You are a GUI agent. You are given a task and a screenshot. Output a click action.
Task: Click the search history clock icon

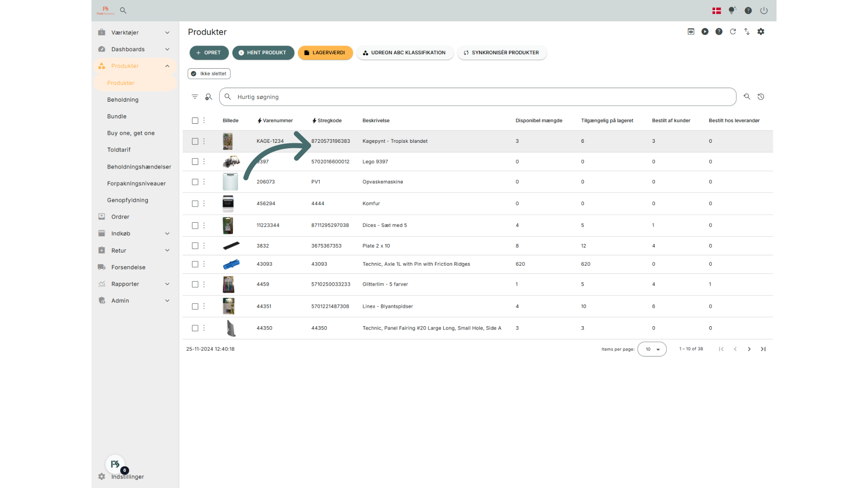pyautogui.click(x=761, y=97)
